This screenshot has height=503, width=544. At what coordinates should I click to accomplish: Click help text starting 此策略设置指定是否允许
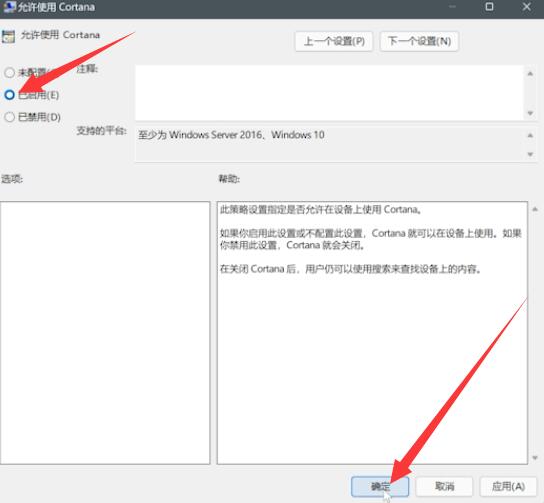(321, 209)
